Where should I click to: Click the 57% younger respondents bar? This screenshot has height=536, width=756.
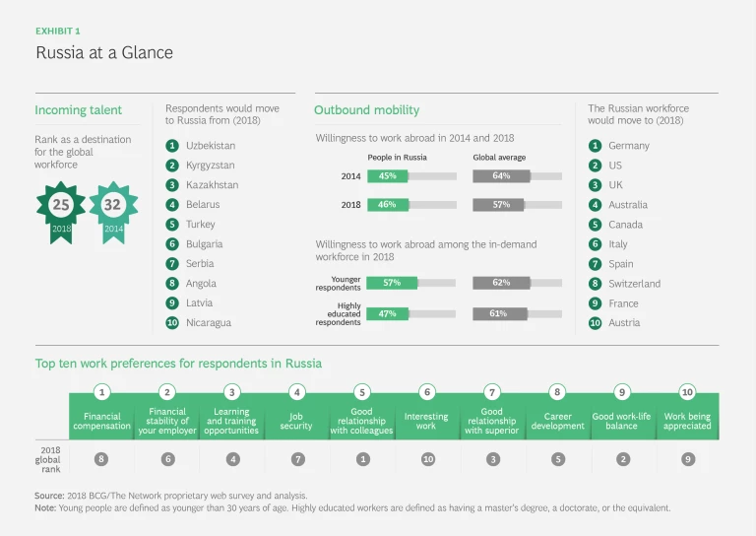point(392,283)
